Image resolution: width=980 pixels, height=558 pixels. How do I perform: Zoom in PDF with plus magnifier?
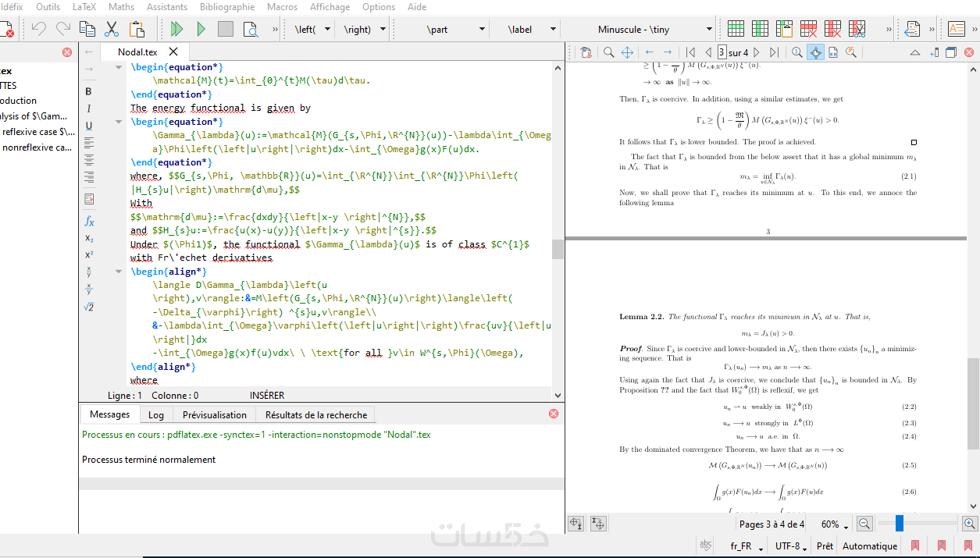[969, 524]
